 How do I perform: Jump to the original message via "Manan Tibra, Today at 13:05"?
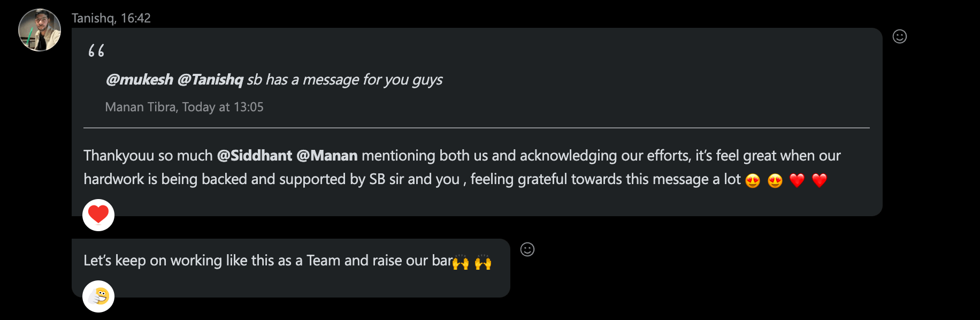(x=184, y=107)
